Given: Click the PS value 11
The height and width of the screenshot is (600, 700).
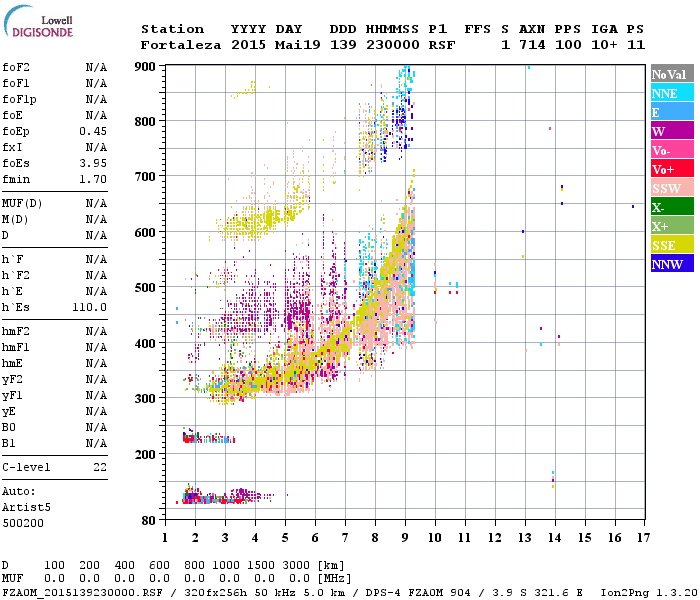Looking at the screenshot, I should 636,45.
